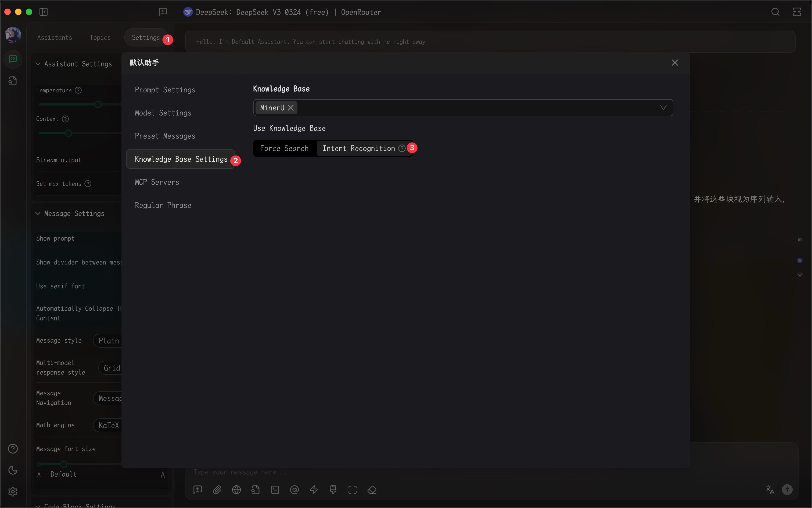
Task: Collapse the Message Settings section
Action: coord(38,214)
